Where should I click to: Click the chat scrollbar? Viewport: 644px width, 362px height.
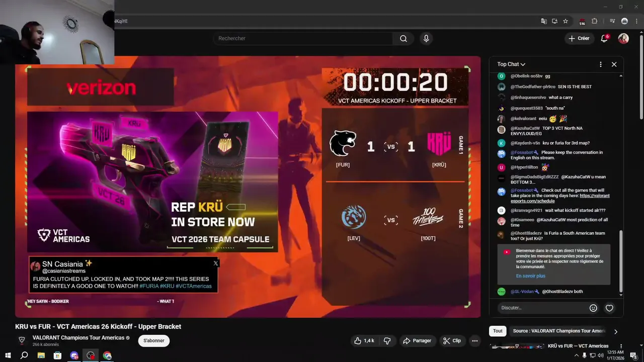[x=621, y=261]
